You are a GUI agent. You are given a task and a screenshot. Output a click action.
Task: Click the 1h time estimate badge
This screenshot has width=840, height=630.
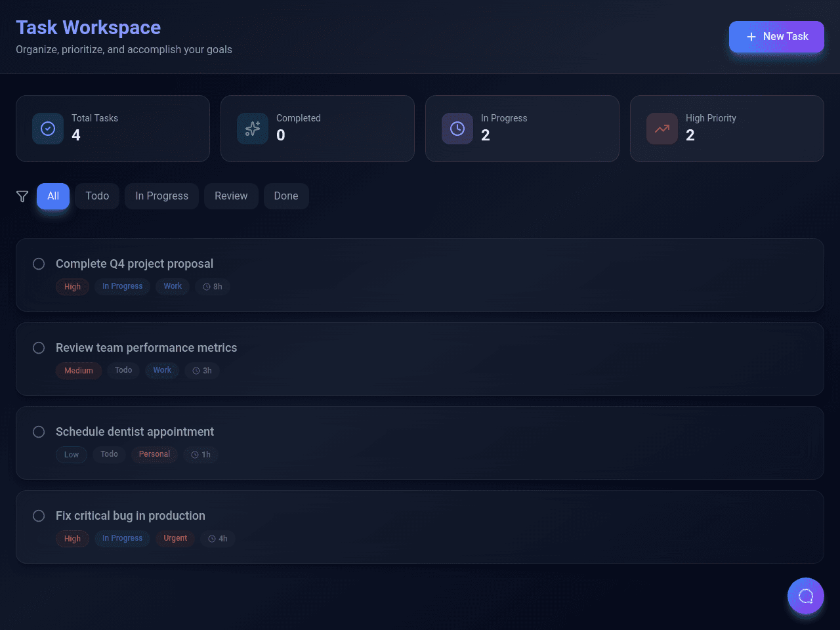click(201, 455)
